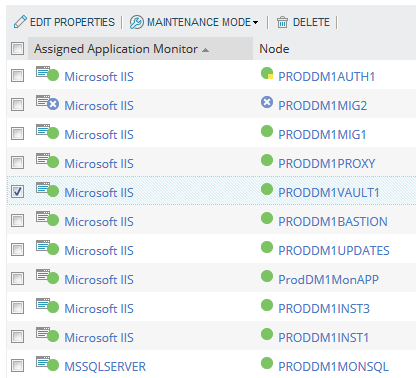Image resolution: width=416 pixels, height=378 pixels.
Task: Open Microsoft IIS monitor on PRODDM1MIG2 row
Action: (x=99, y=106)
